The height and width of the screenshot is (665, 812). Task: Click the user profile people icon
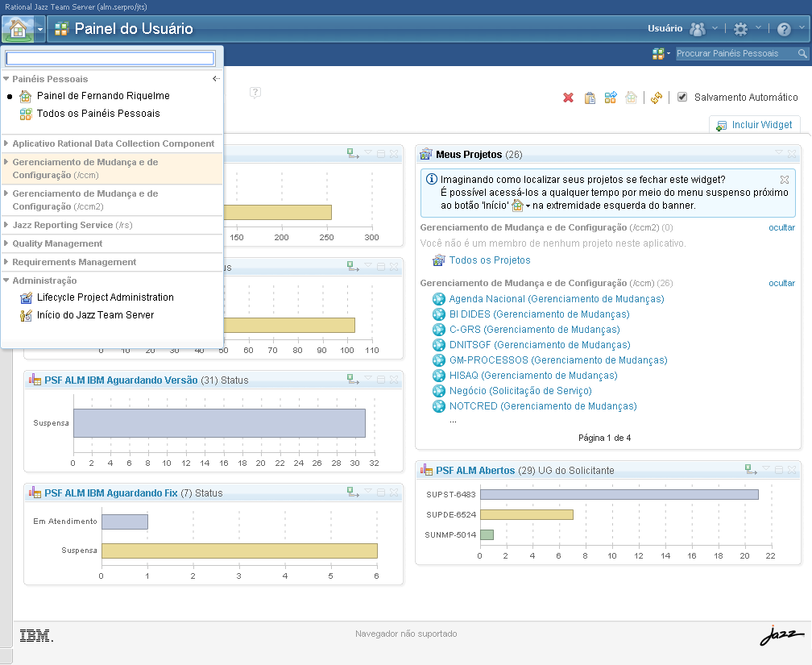(698, 29)
